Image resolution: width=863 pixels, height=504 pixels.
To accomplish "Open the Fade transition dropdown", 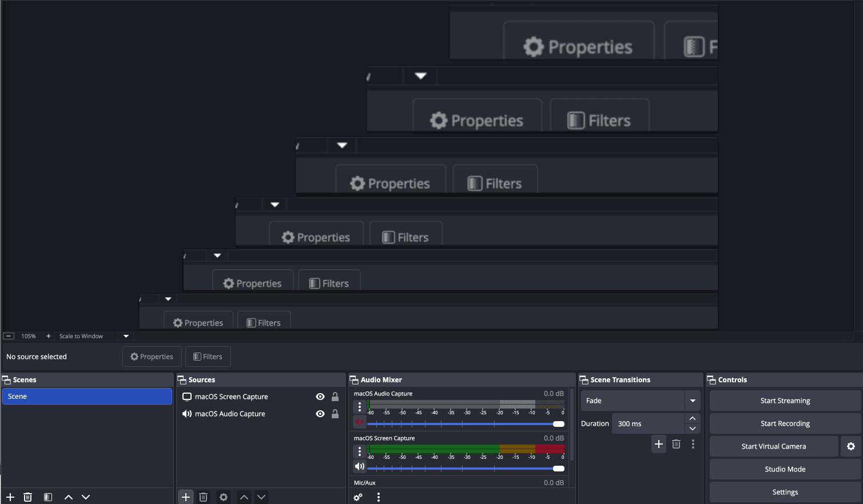I will 693,401.
